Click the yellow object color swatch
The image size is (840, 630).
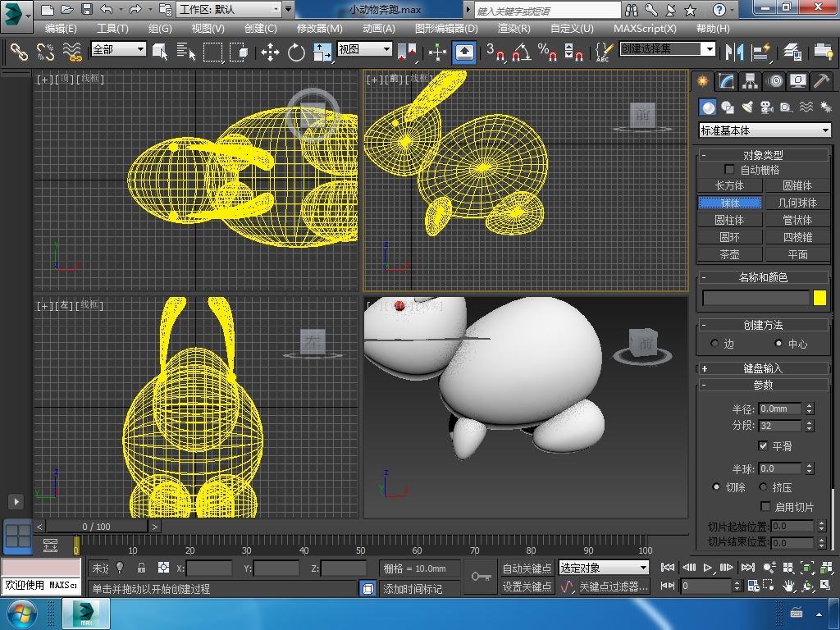(819, 299)
